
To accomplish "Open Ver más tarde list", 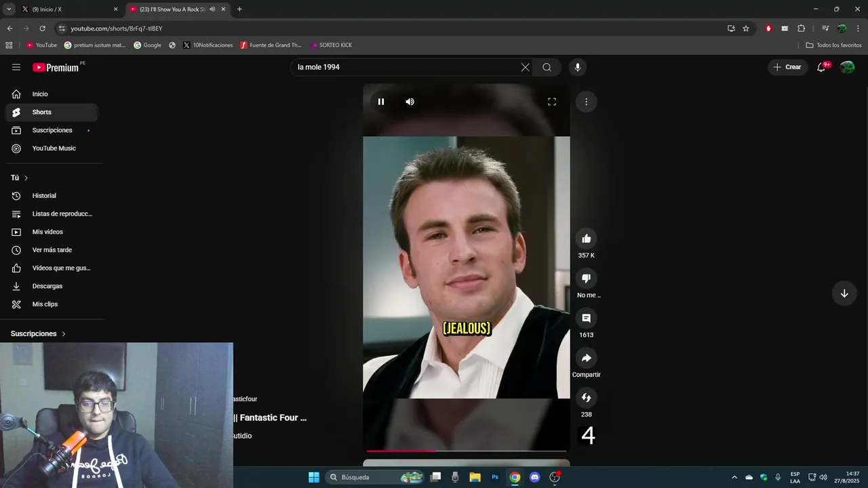I will coord(52,250).
